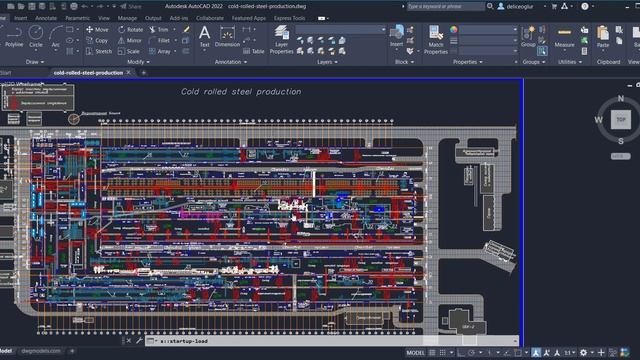
Task: Activate the Copy command
Action: (x=97, y=40)
